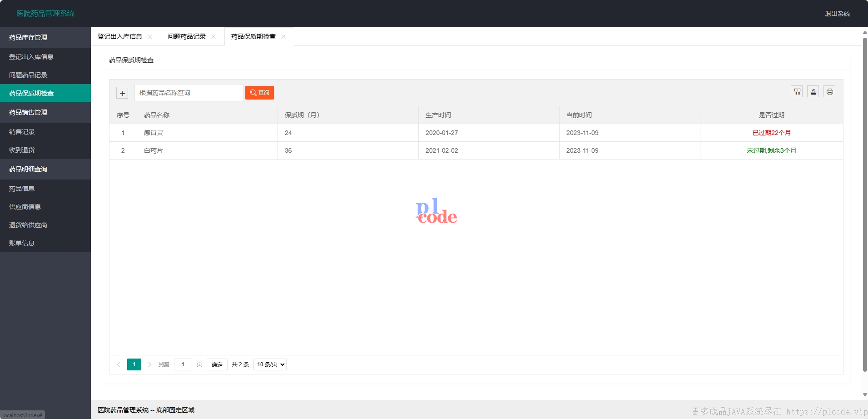
Task: Open the column filter grid icon
Action: coord(797,92)
